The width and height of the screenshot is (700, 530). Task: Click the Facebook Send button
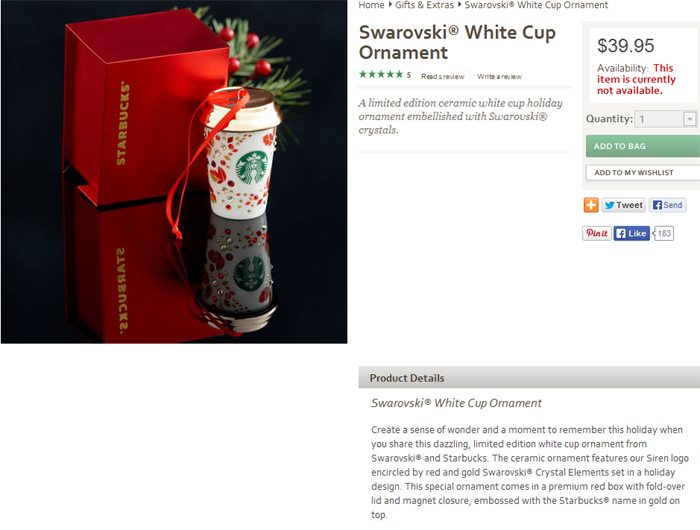point(667,205)
